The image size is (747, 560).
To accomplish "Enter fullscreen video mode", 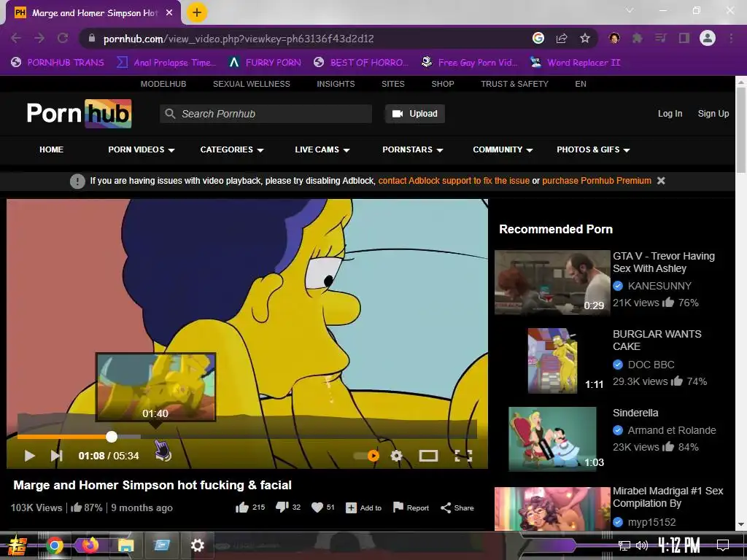I will [x=463, y=456].
